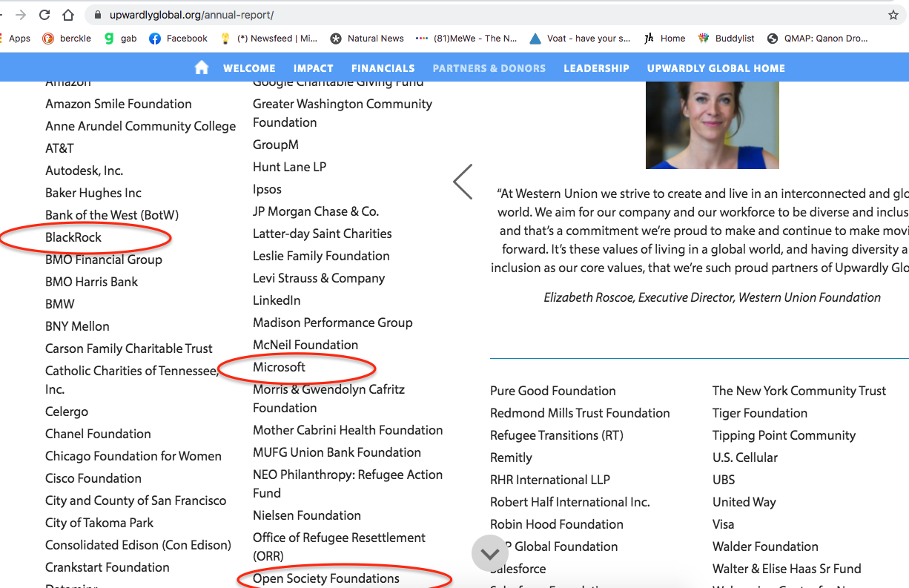Open the Newsfeed bookmark with lightbulb icon
909x588 pixels.
click(269, 39)
